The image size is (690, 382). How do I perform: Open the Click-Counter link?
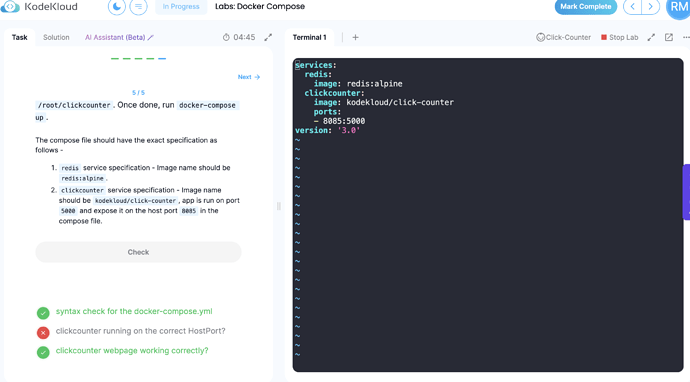click(x=563, y=37)
